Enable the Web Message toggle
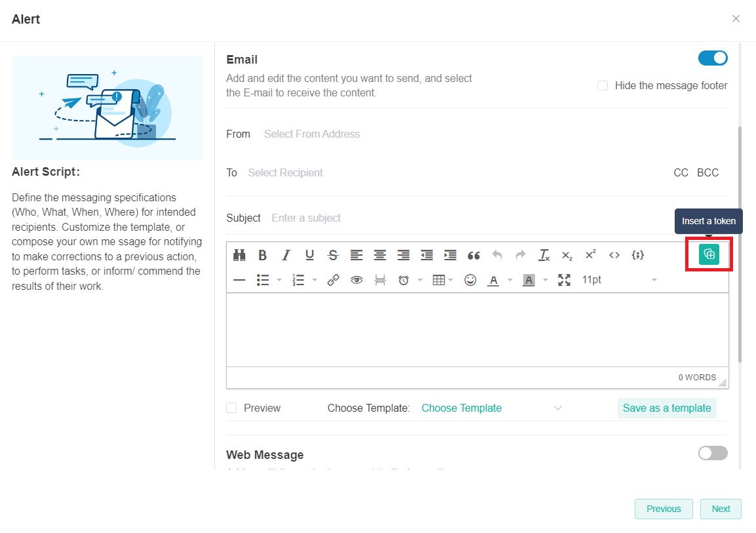The image size is (756, 533). click(713, 453)
